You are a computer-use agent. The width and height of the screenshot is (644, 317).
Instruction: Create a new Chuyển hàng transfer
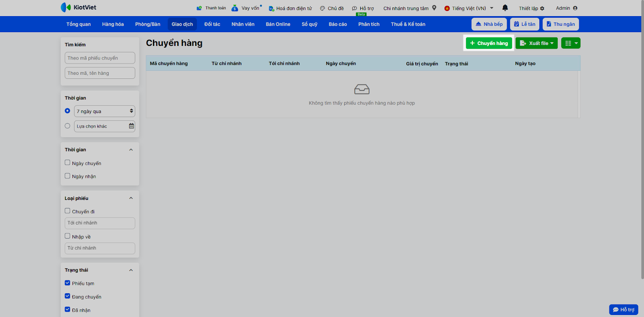pyautogui.click(x=489, y=43)
